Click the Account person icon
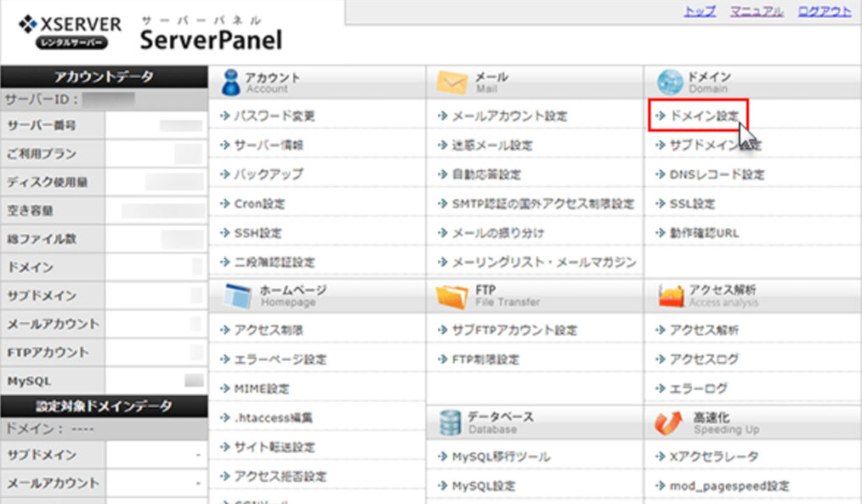The height and width of the screenshot is (504, 862). click(231, 82)
